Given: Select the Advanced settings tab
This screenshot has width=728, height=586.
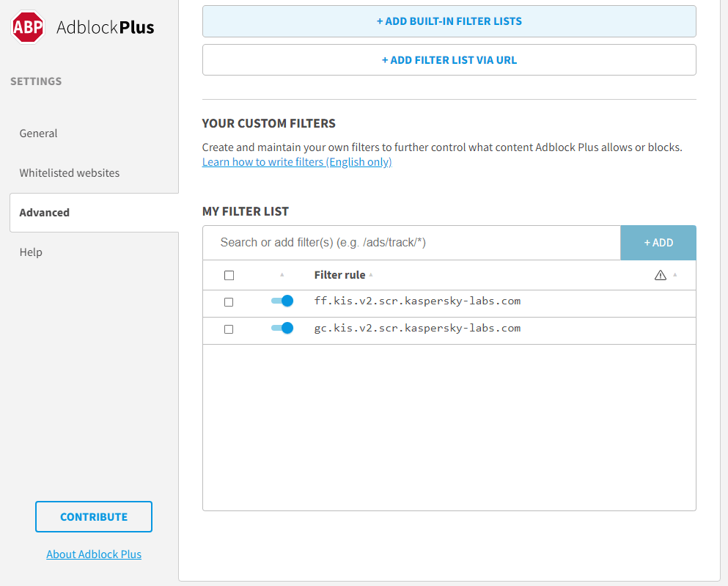Looking at the screenshot, I should tap(95, 213).
